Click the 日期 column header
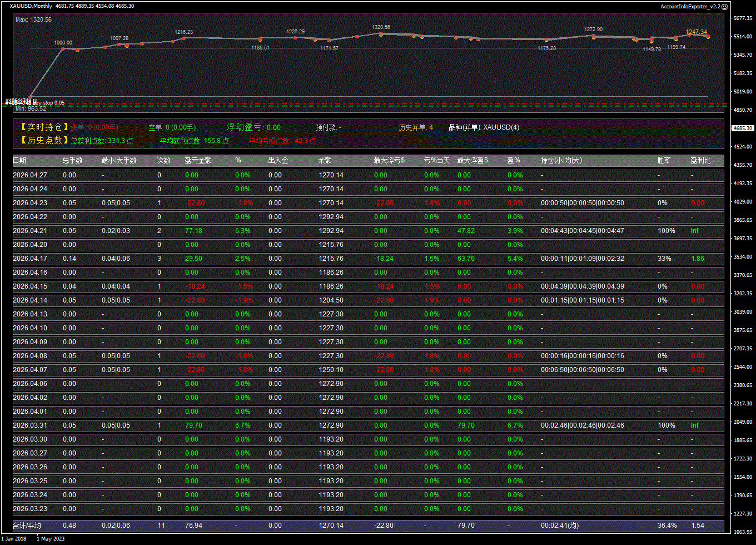The image size is (756, 545). click(19, 161)
